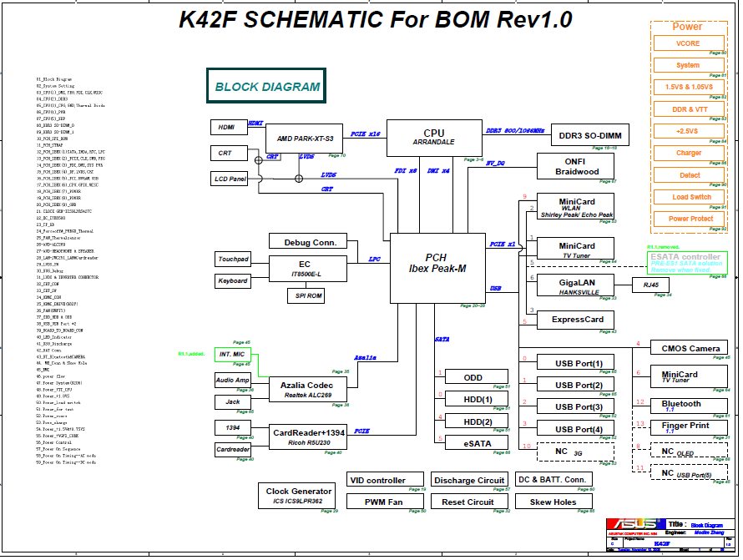743x560 pixels.
Task: Click the 'USB Port(1)' block
Action: pyautogui.click(x=575, y=363)
